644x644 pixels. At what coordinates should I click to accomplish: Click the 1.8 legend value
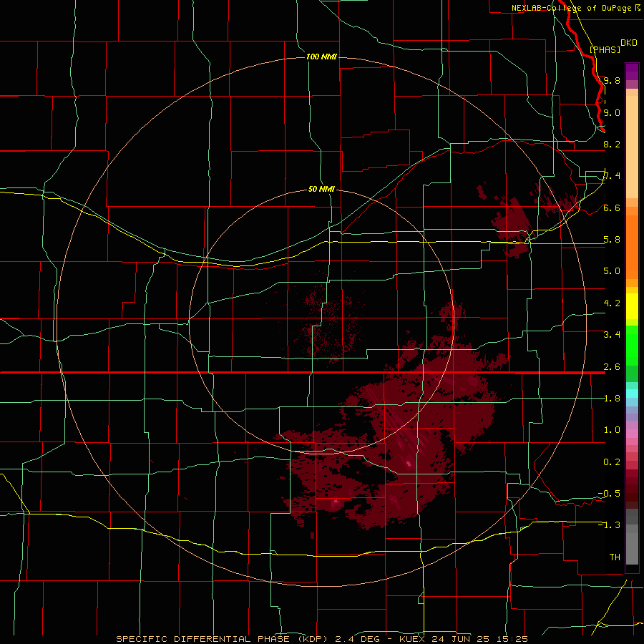[612, 399]
